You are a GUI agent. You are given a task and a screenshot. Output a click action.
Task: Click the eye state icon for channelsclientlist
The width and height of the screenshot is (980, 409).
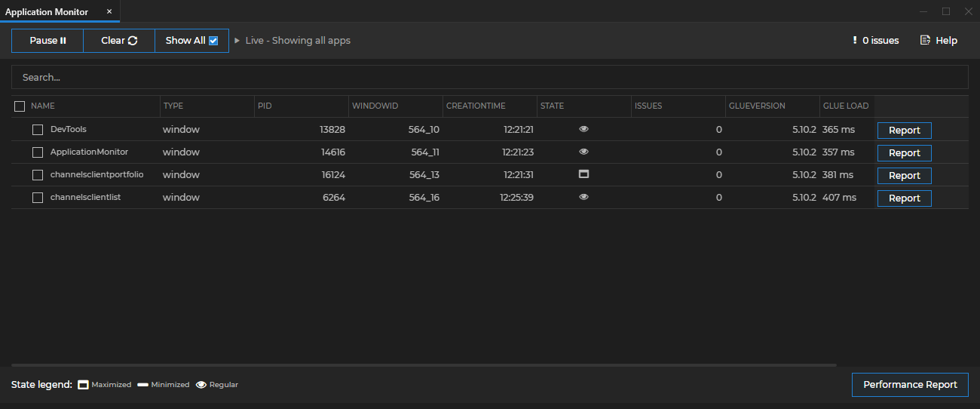coord(583,197)
